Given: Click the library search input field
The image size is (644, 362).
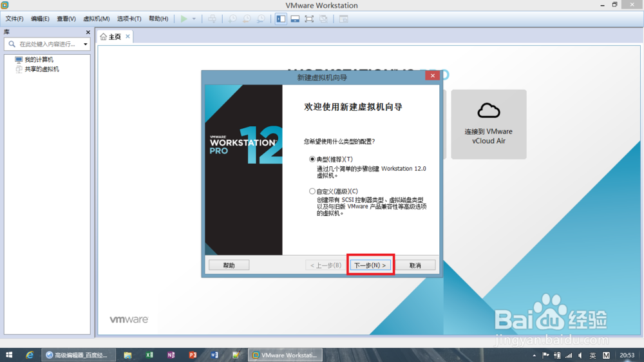Looking at the screenshot, I should (46, 44).
